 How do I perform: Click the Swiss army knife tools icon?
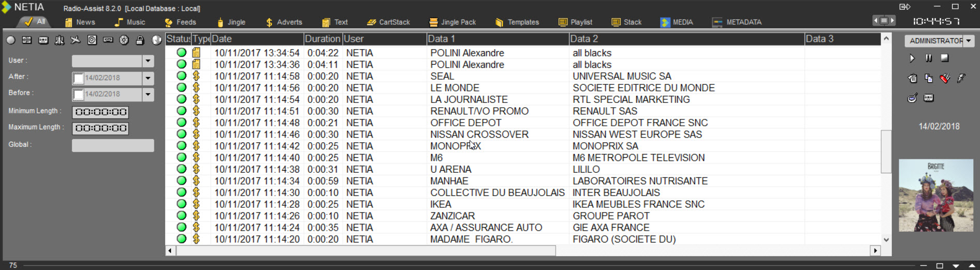point(945,79)
